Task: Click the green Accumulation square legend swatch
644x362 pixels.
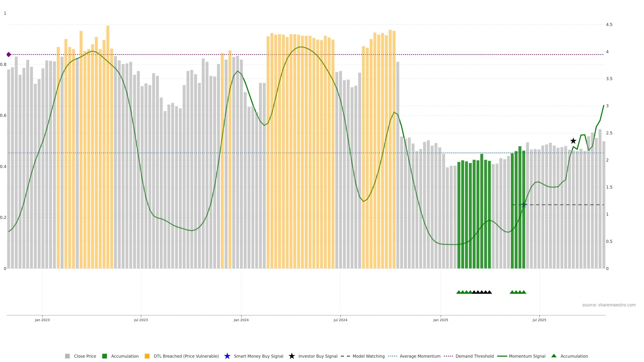Action: 104,356
